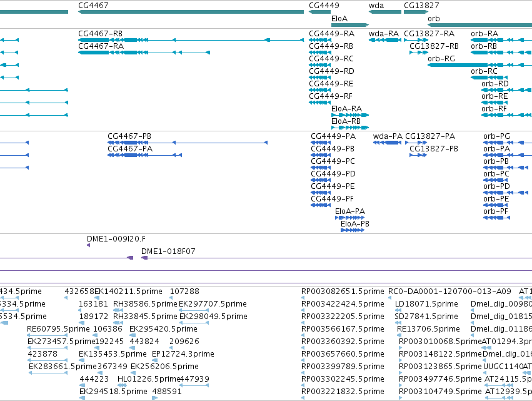Click the EloA gene bar
The width and height of the screenshot is (532, 401).
(x=350, y=25)
